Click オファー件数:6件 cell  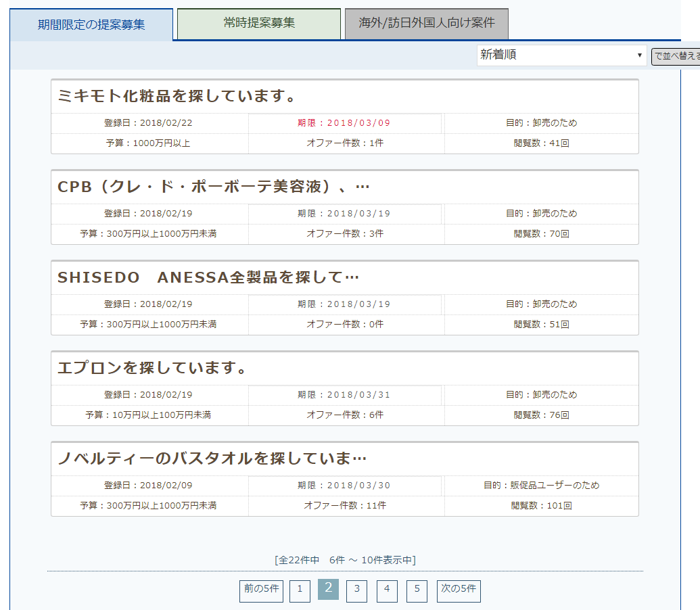pyautogui.click(x=345, y=415)
